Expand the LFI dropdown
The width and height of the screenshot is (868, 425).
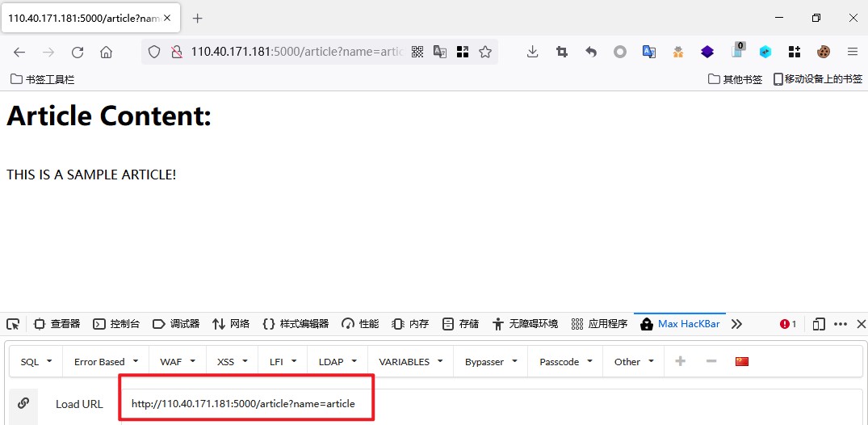[x=283, y=362]
